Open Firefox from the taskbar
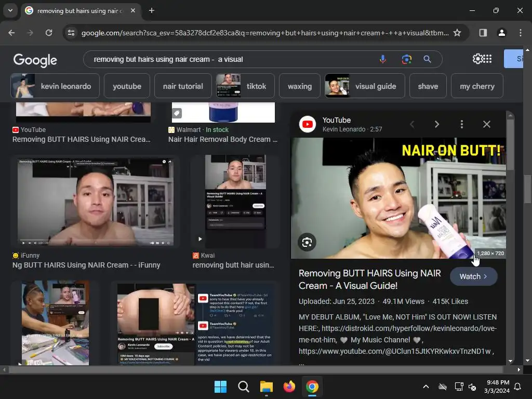 tap(289, 387)
